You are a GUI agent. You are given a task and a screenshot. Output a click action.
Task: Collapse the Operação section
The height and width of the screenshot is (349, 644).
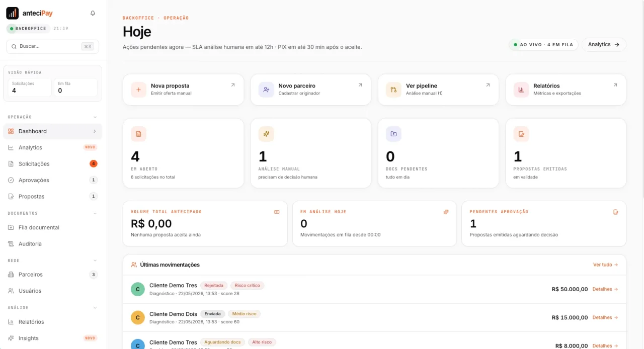pyautogui.click(x=95, y=117)
